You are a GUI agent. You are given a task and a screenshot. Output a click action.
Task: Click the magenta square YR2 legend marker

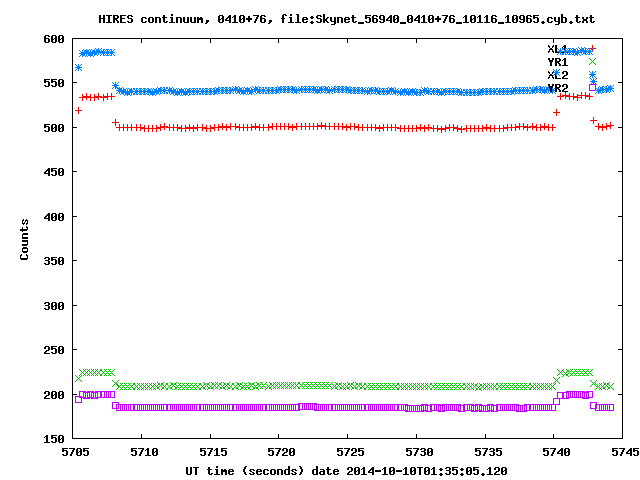(593, 87)
